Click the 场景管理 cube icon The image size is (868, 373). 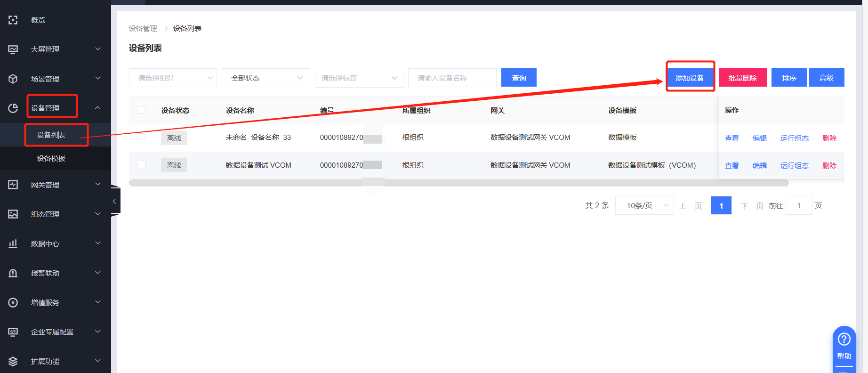click(x=13, y=79)
